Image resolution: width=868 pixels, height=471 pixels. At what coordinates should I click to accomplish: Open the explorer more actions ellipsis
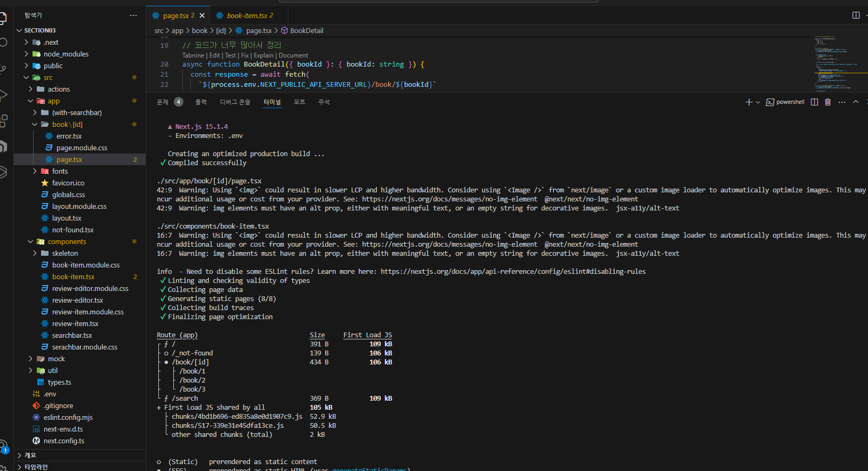(133, 15)
